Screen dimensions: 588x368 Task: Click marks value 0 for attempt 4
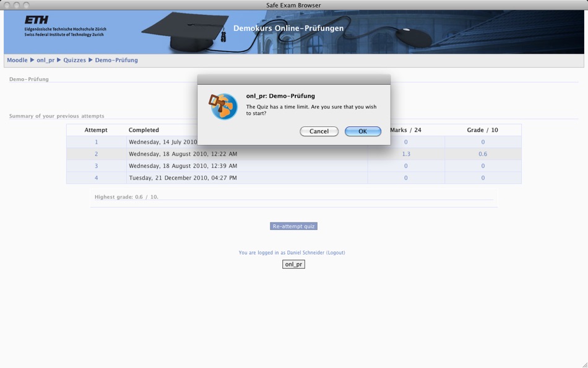pyautogui.click(x=406, y=178)
